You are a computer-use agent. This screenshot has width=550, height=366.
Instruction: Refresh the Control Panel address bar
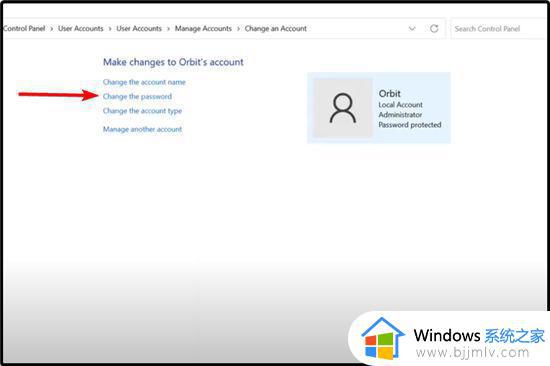(434, 28)
